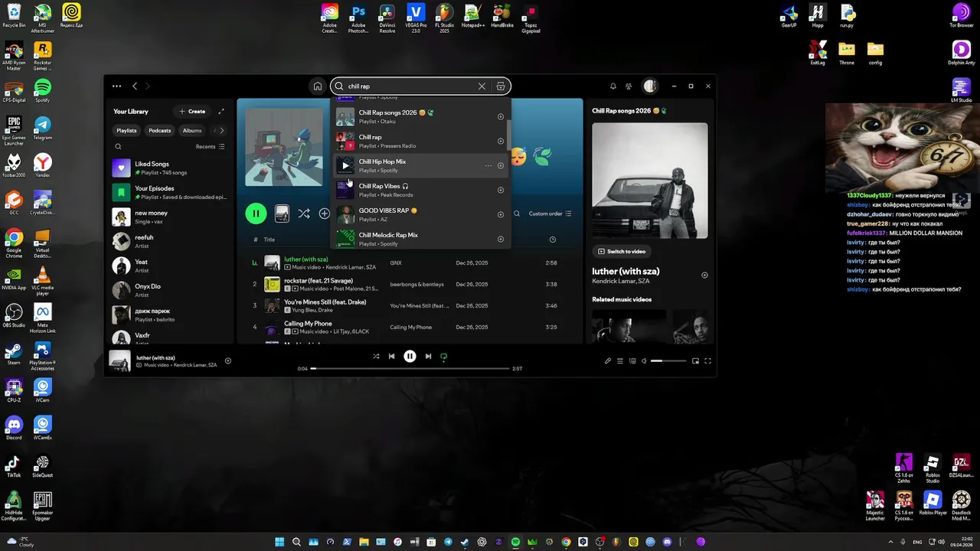Open the notifications bell in Spotify
This screenshot has width=980, height=551.
coord(612,86)
